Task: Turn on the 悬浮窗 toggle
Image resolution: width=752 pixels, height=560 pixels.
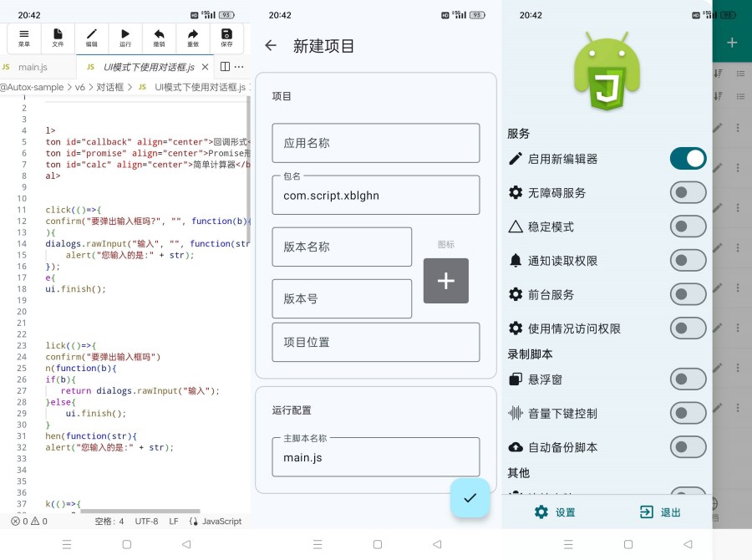Action: tap(688, 379)
